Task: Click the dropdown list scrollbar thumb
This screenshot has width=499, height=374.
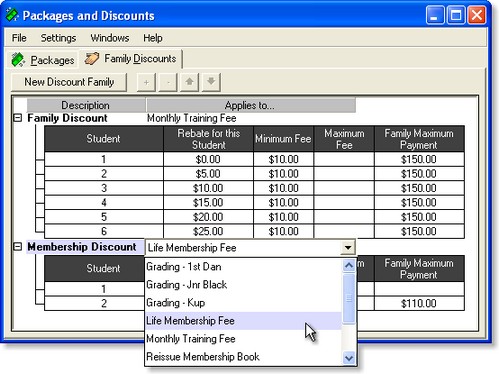Action: (349, 298)
